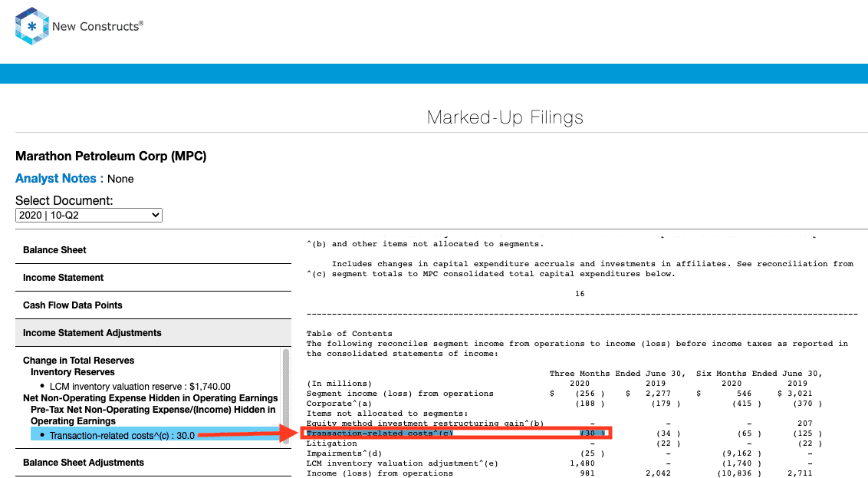This screenshot has width=868, height=478.
Task: Expand the Income Statement section
Action: [x=153, y=278]
